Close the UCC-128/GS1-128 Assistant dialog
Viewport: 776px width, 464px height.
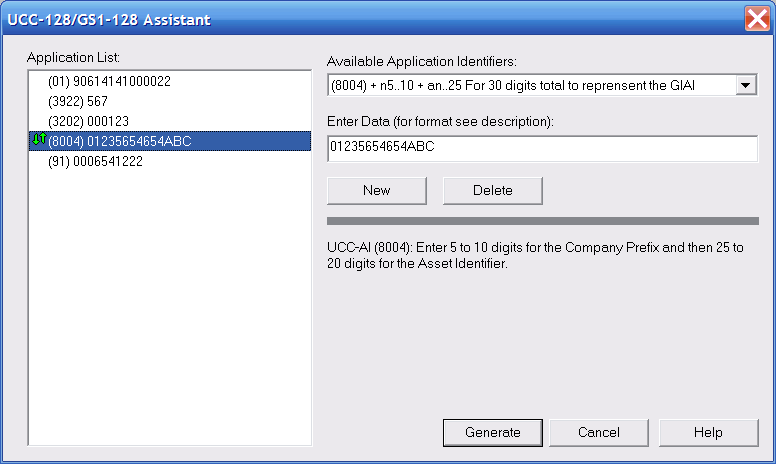click(757, 19)
